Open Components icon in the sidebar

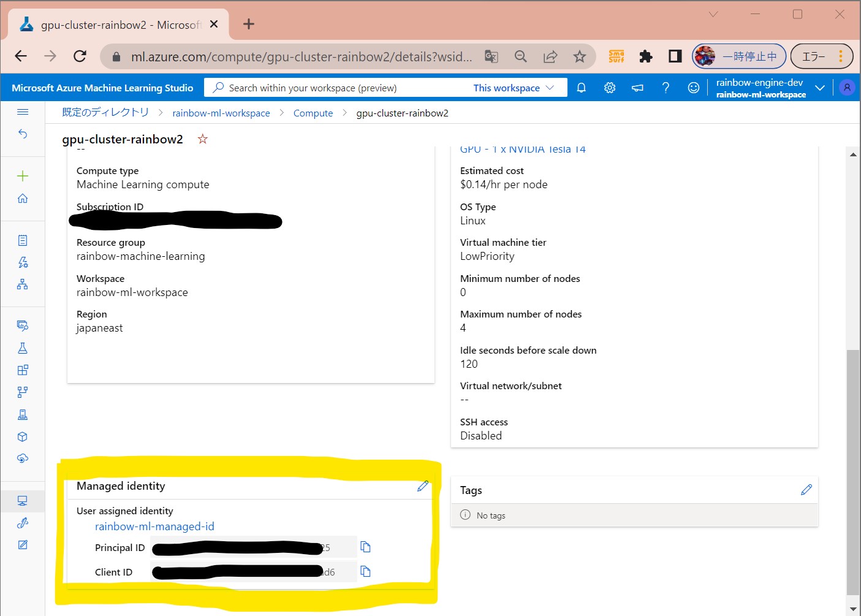click(x=23, y=370)
